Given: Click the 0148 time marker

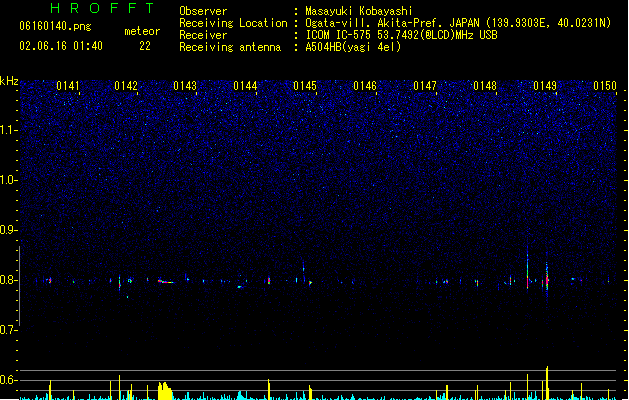Looking at the screenshot, I should [485, 86].
